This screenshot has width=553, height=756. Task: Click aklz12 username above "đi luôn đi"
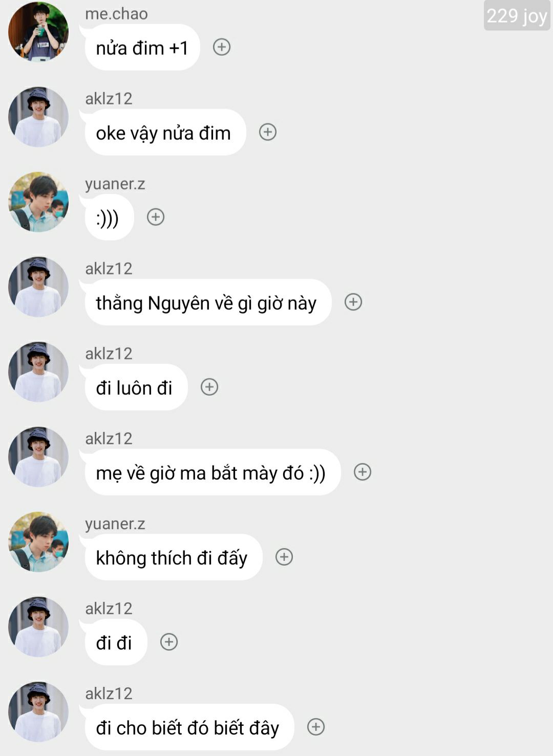[x=109, y=354]
